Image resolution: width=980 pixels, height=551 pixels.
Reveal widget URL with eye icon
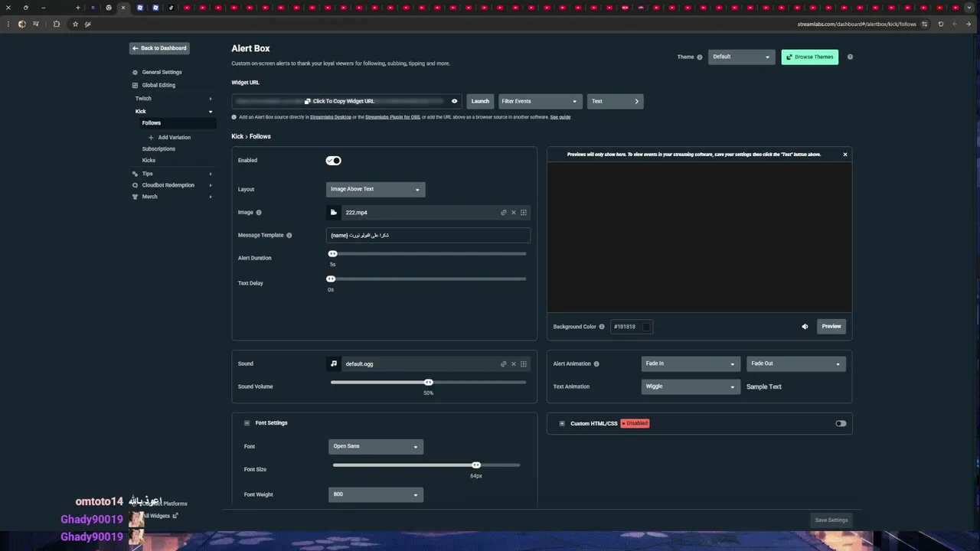coord(455,101)
